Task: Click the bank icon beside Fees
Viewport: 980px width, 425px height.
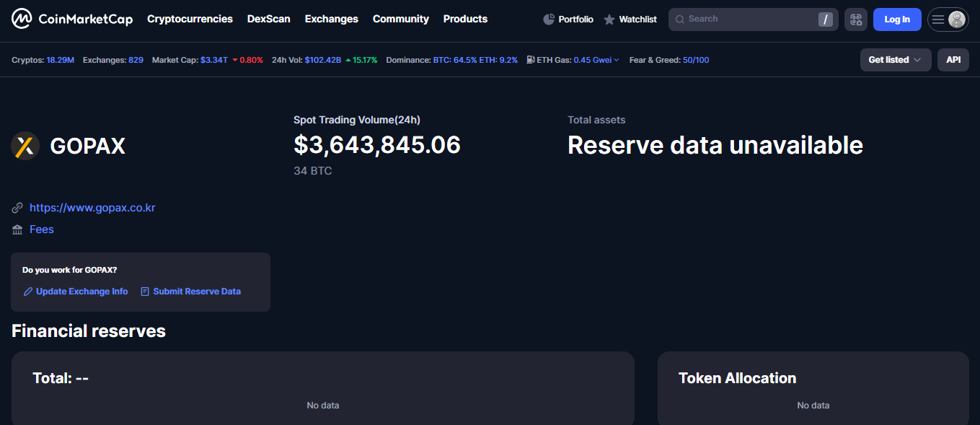Action: pos(17,229)
